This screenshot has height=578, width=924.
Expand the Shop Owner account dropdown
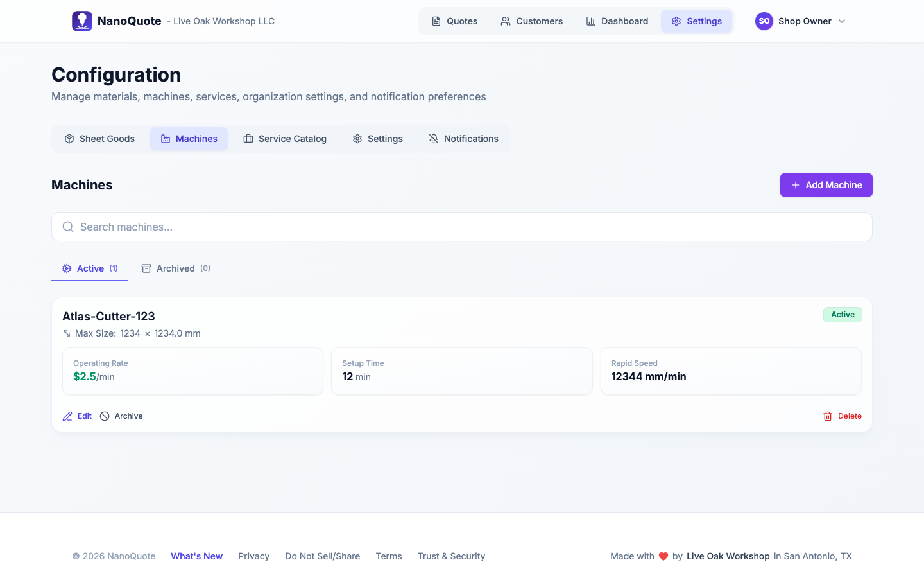(841, 21)
